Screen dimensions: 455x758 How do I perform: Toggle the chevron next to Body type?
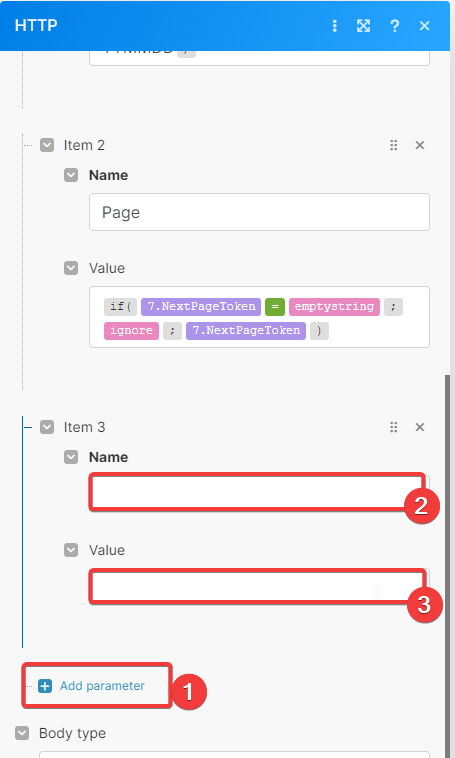coord(22,733)
